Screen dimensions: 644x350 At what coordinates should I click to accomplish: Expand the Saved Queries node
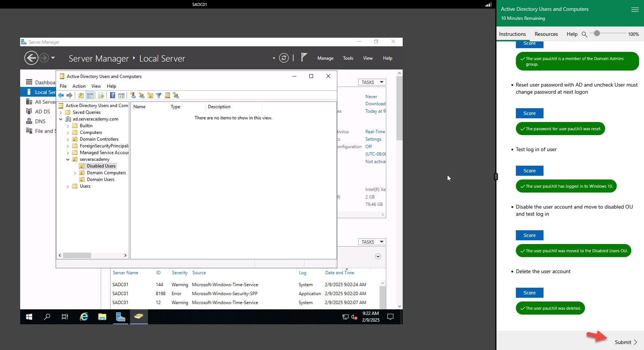[61, 112]
